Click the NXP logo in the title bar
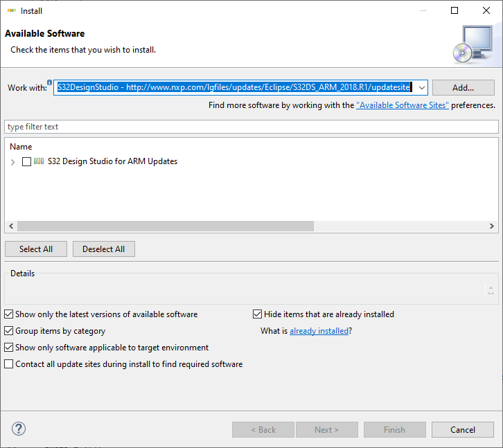Image resolution: width=503 pixels, height=448 pixels. point(12,11)
